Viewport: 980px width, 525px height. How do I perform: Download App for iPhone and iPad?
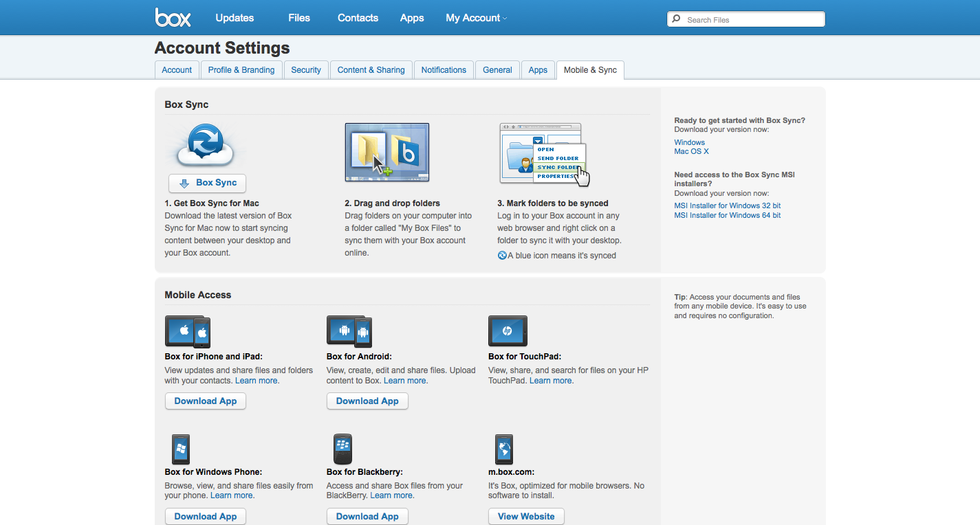(x=206, y=401)
